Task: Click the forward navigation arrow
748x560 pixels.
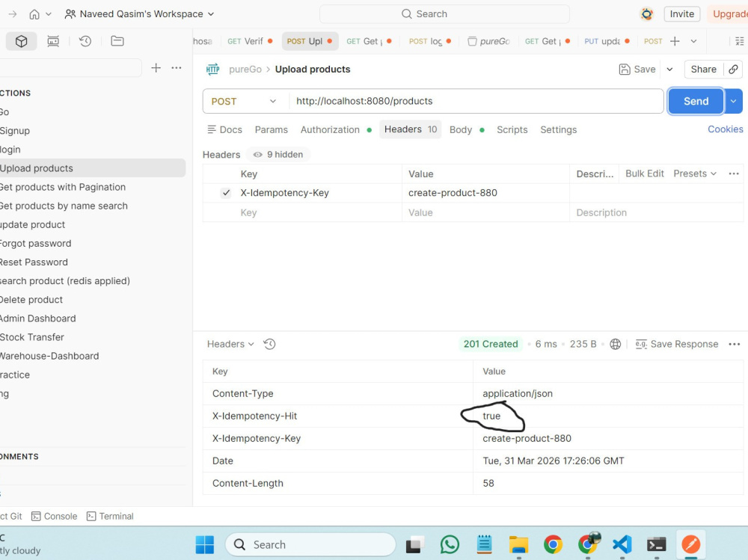Action: 13,14
